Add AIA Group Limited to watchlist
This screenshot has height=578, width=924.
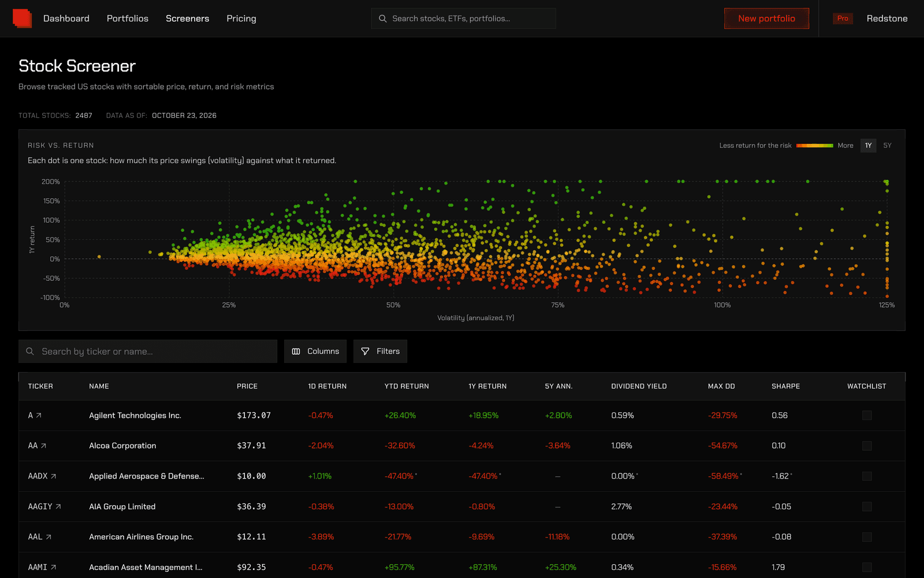click(867, 506)
